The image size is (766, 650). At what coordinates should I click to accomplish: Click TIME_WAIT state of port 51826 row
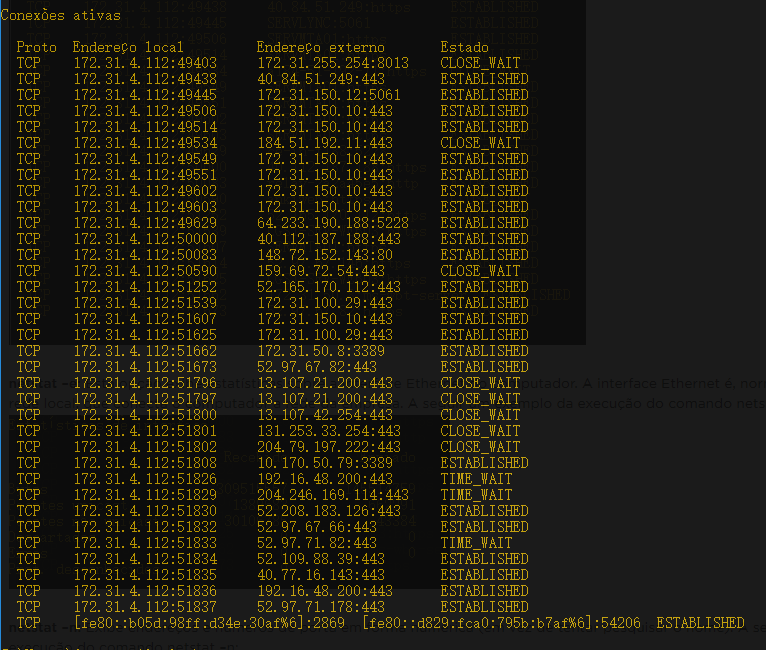tap(476, 479)
